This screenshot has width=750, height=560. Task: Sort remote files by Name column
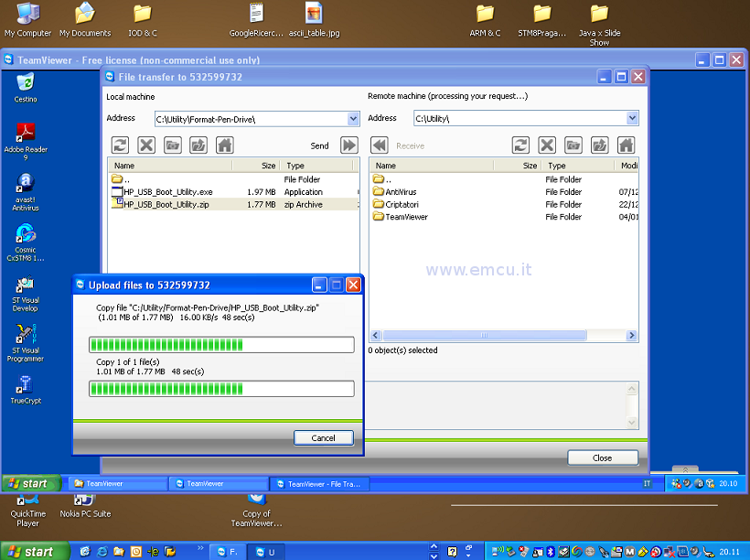tap(432, 166)
